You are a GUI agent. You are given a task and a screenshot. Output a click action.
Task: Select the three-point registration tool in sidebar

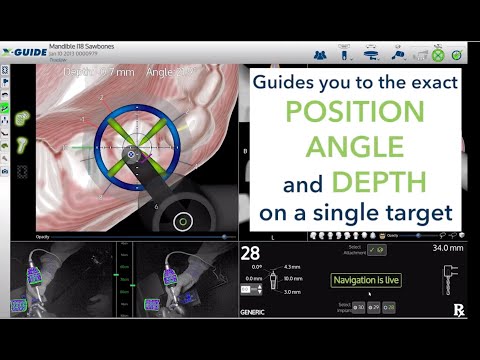5,120
